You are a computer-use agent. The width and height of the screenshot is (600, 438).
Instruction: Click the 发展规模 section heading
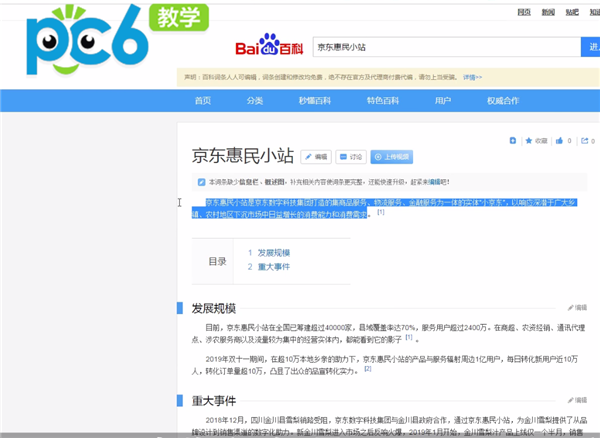coord(214,308)
